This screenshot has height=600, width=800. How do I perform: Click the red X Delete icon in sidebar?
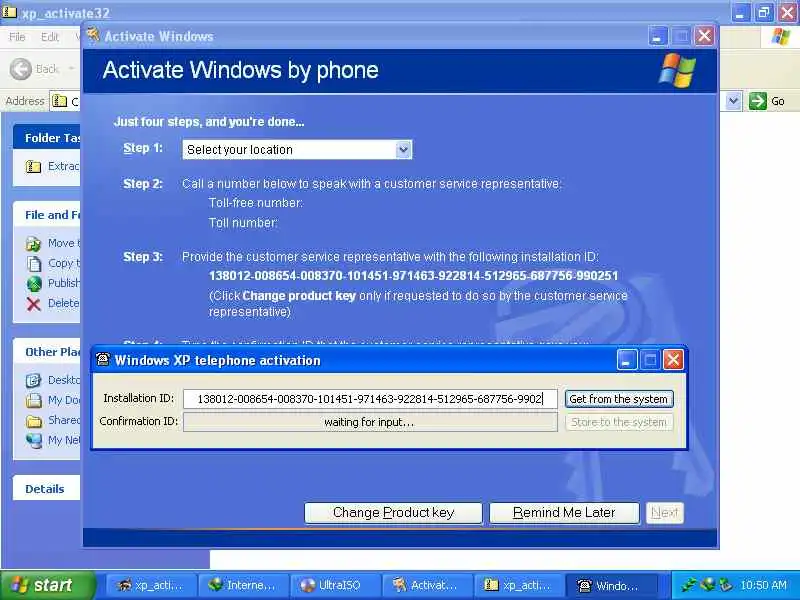coord(34,304)
